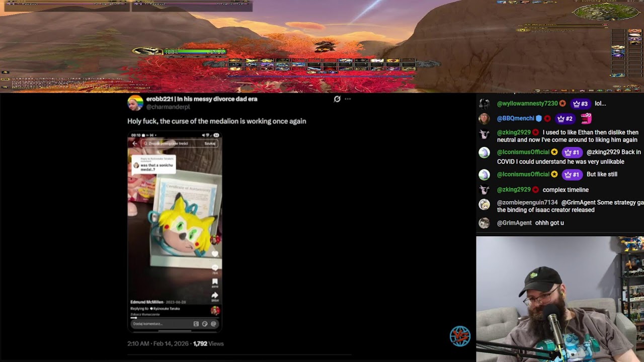Click the #1 crown badge beside 'But like still'
This screenshot has width=644, height=362.
(572, 174)
